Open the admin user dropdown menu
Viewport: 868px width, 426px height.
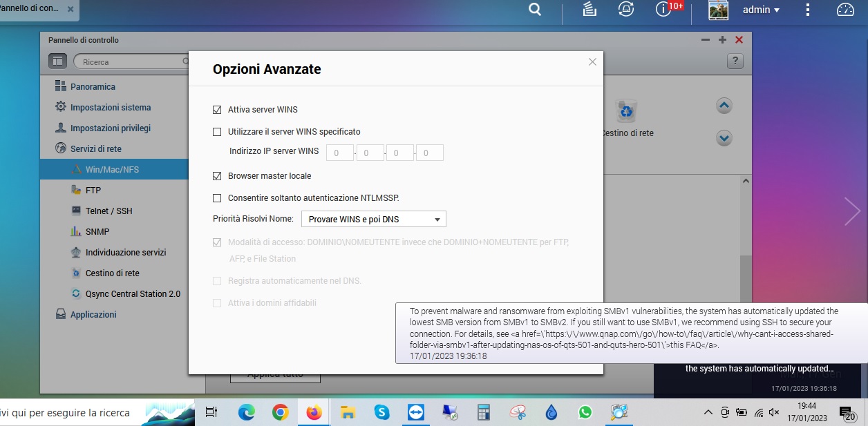click(761, 10)
